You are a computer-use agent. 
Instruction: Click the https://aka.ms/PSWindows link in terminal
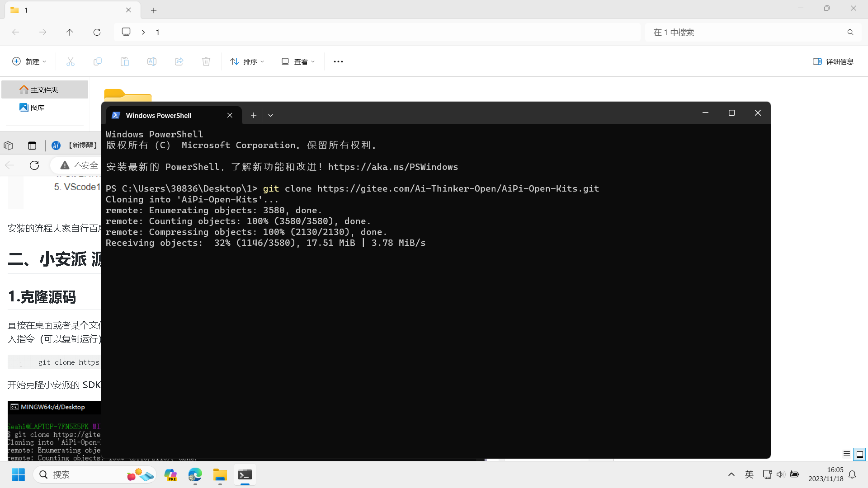[x=393, y=167]
